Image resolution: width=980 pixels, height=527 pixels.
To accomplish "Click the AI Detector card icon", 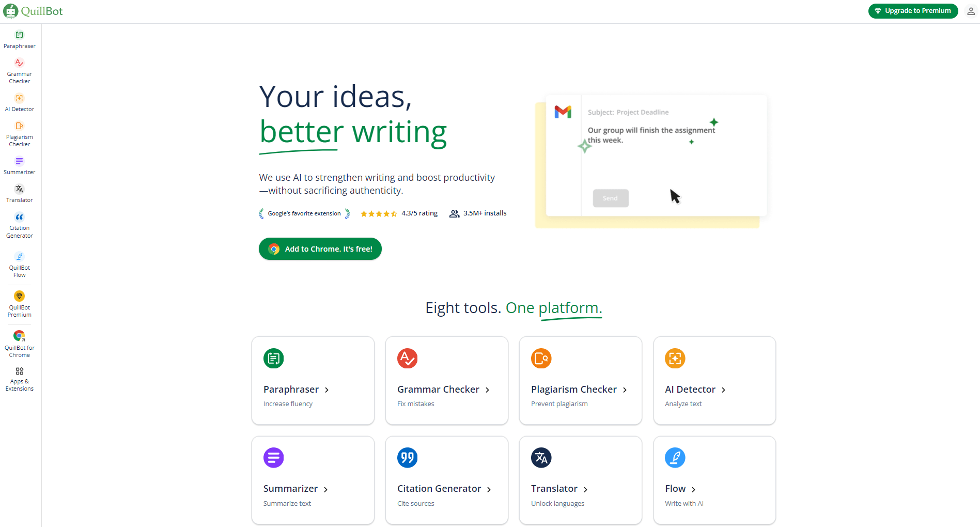I will [675, 358].
